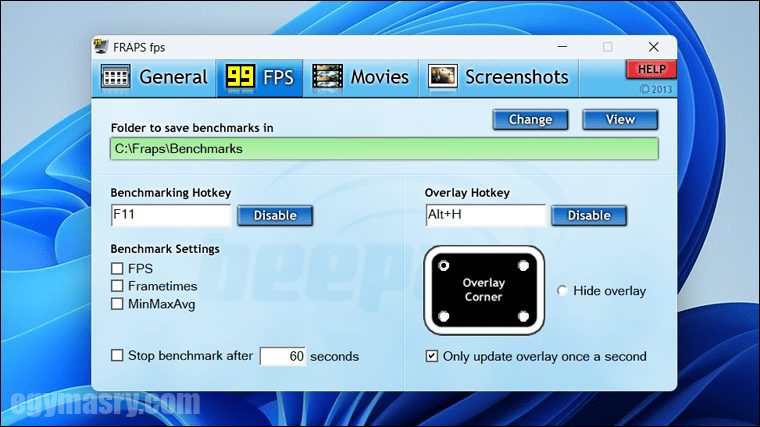The height and width of the screenshot is (427, 760).
Task: Select bottom-left overlay corner
Action: [x=443, y=316]
